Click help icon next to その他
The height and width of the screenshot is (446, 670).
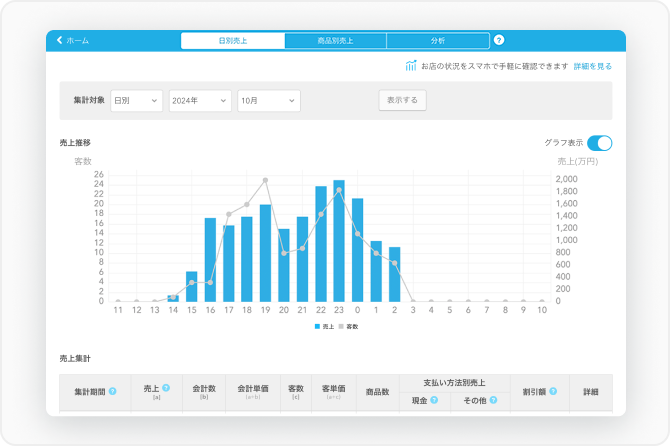tap(493, 400)
